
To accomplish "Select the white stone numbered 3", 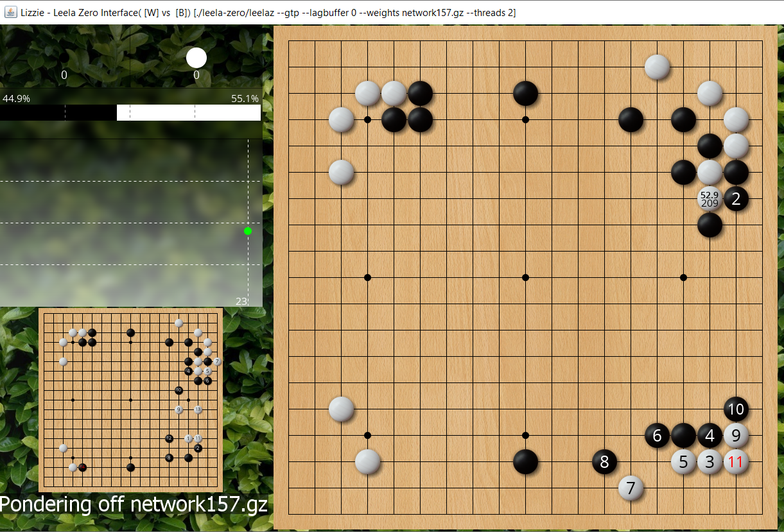I will click(710, 461).
